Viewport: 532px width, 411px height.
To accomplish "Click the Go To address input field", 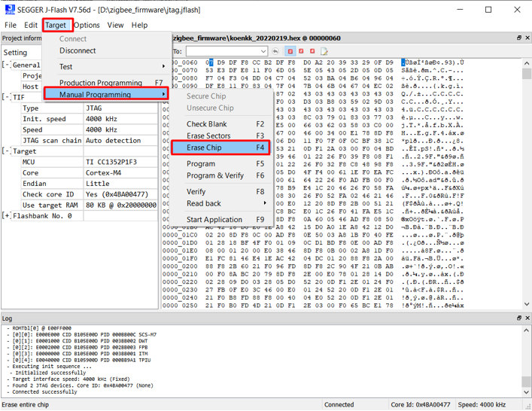I will [x=223, y=51].
